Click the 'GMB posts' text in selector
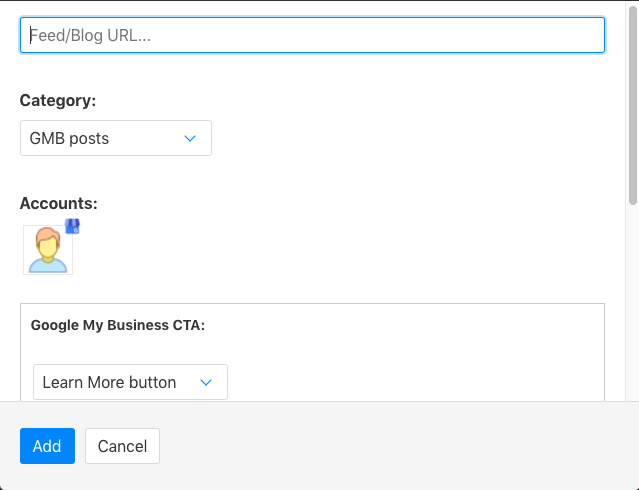The width and height of the screenshot is (639, 490). (70, 138)
